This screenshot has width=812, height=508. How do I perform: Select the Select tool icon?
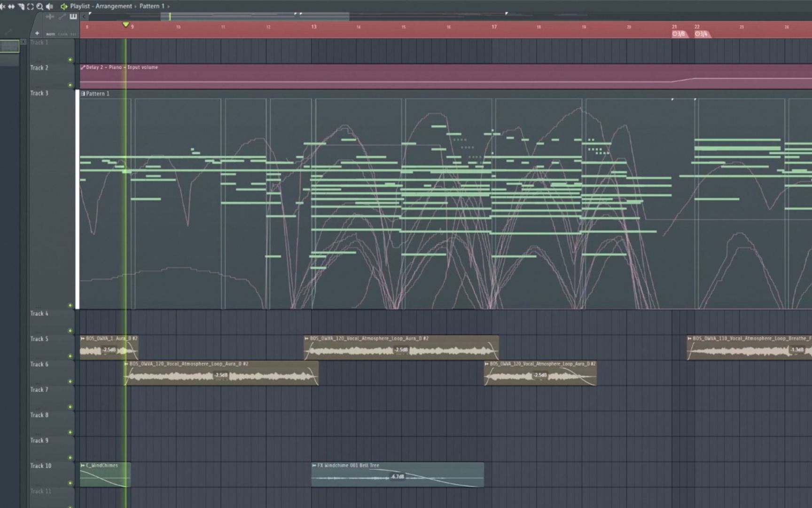click(30, 7)
